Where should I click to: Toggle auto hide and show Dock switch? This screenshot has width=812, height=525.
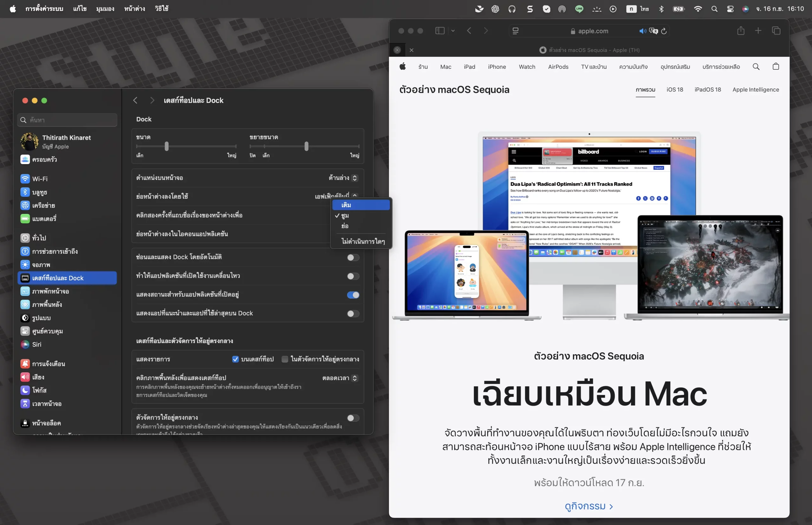pyautogui.click(x=353, y=257)
